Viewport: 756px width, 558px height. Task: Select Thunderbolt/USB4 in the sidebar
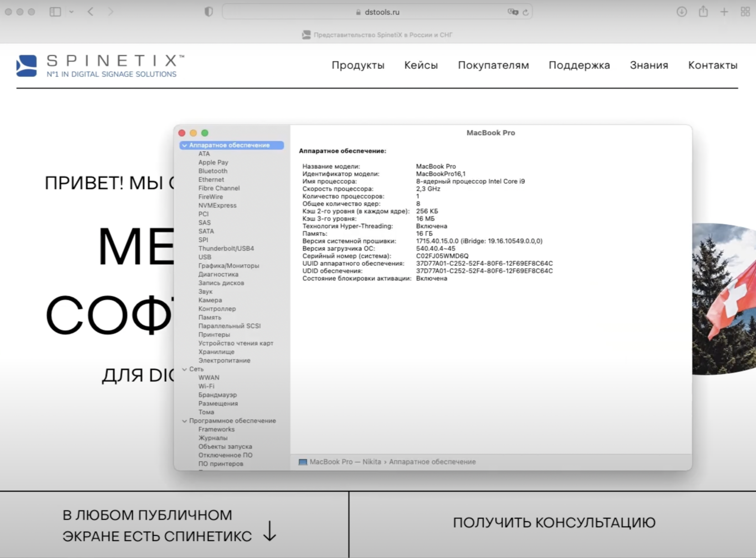pyautogui.click(x=226, y=248)
